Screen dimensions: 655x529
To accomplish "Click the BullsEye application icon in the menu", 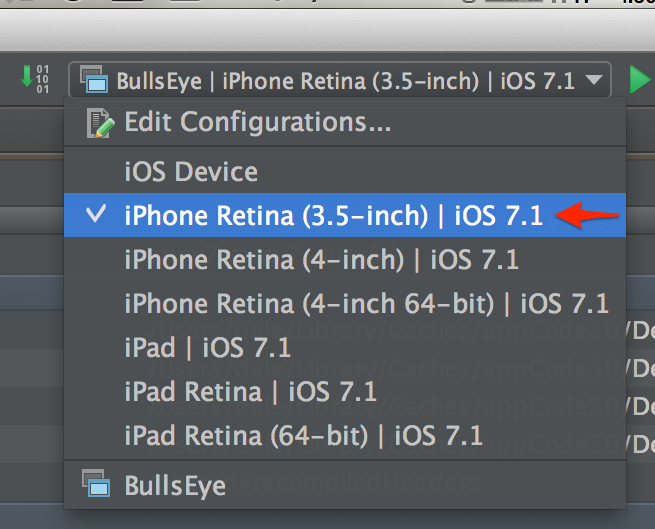I will coord(96,483).
